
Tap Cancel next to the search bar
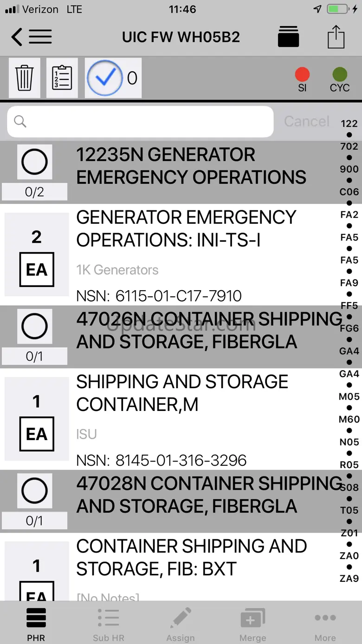pos(307,122)
